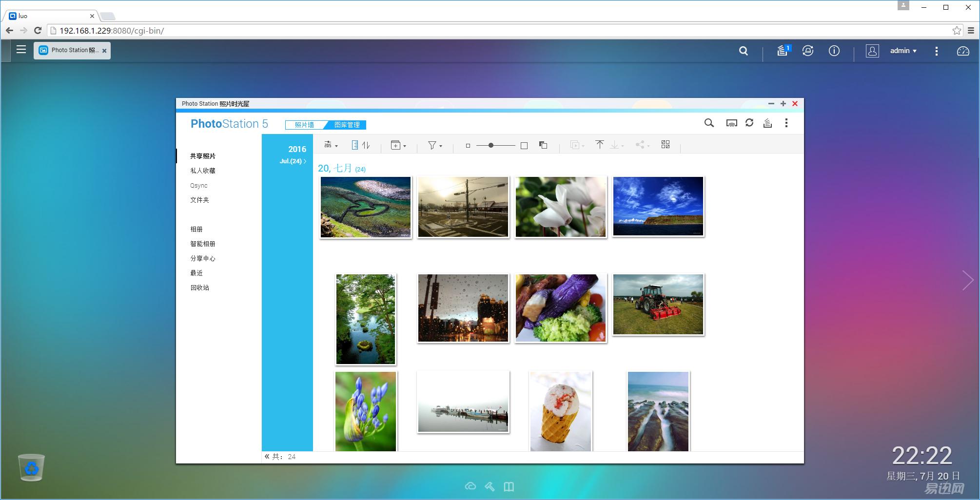Image resolution: width=980 pixels, height=500 pixels.
Task: Expand the timeline date dropdown
Action: point(331,145)
